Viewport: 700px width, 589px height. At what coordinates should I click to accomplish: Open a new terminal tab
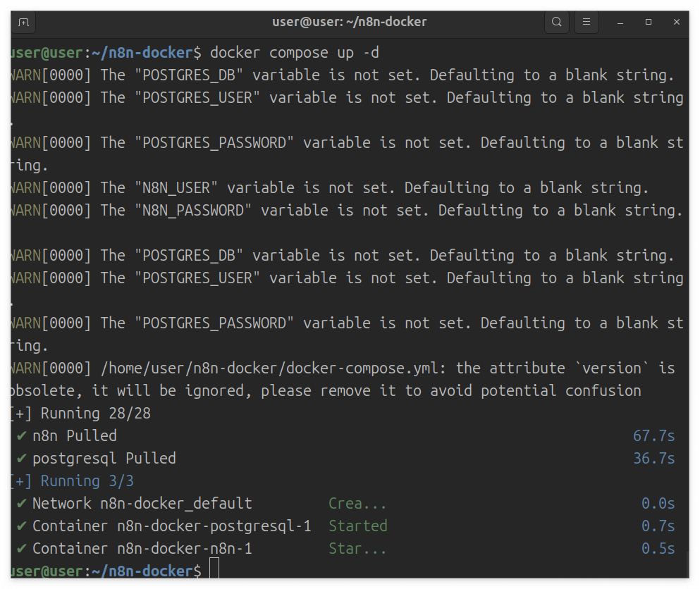[24, 23]
